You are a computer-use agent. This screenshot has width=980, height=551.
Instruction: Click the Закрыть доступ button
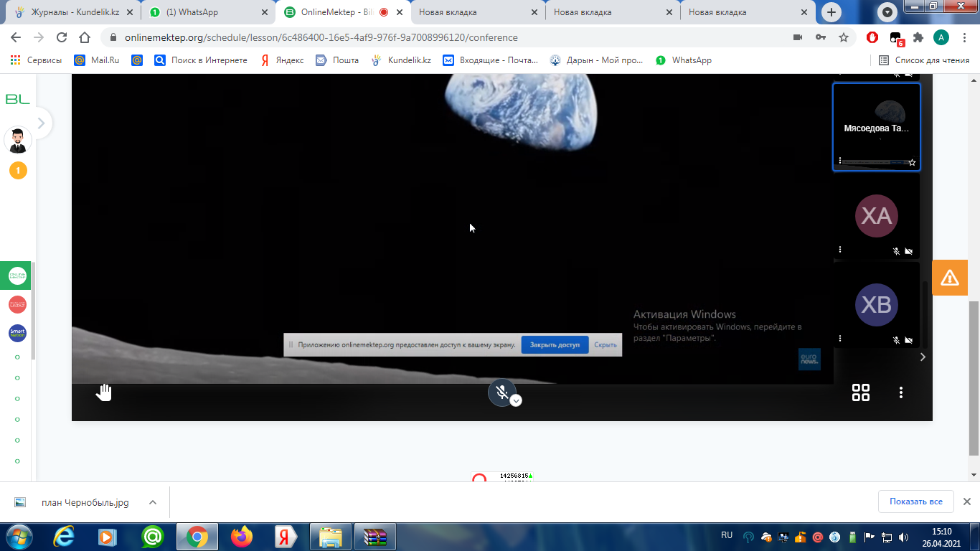555,345
